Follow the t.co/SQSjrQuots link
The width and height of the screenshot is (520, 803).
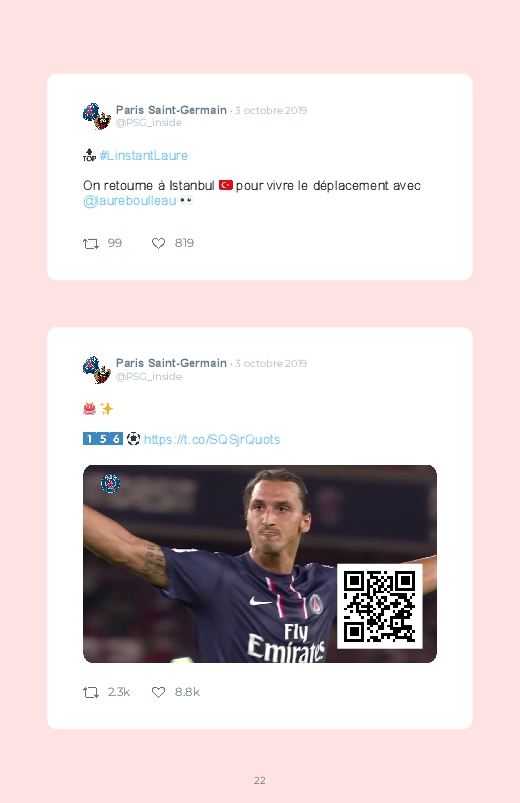pos(212,439)
